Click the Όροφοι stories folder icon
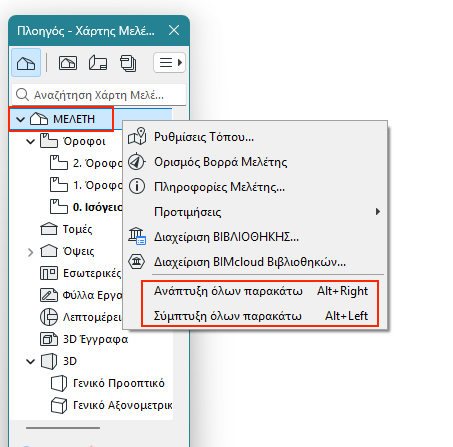The height and width of the screenshot is (447, 453). (49, 141)
